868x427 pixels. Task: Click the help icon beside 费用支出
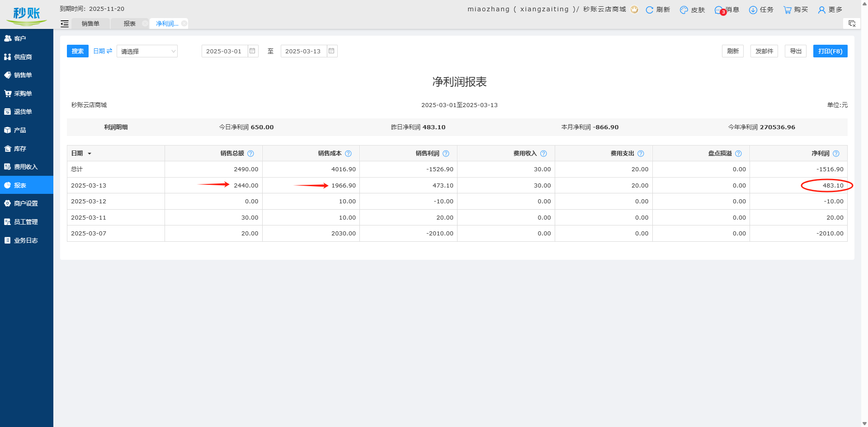[x=641, y=154]
